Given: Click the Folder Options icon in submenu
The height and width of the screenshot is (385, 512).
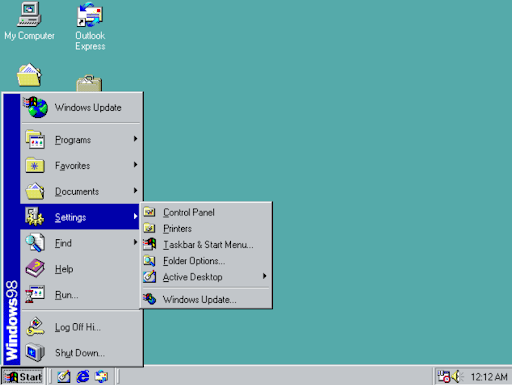Looking at the screenshot, I should pyautogui.click(x=149, y=260).
